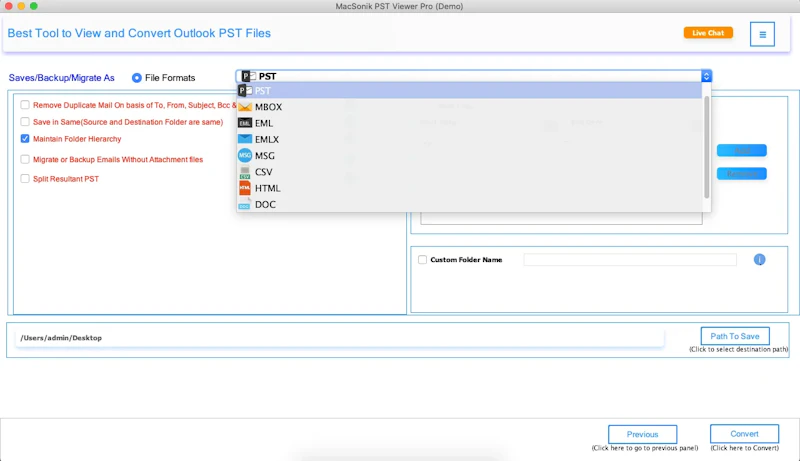Click the Best Tool to View heading
Viewport: 800px width, 461px height.
[139, 33]
